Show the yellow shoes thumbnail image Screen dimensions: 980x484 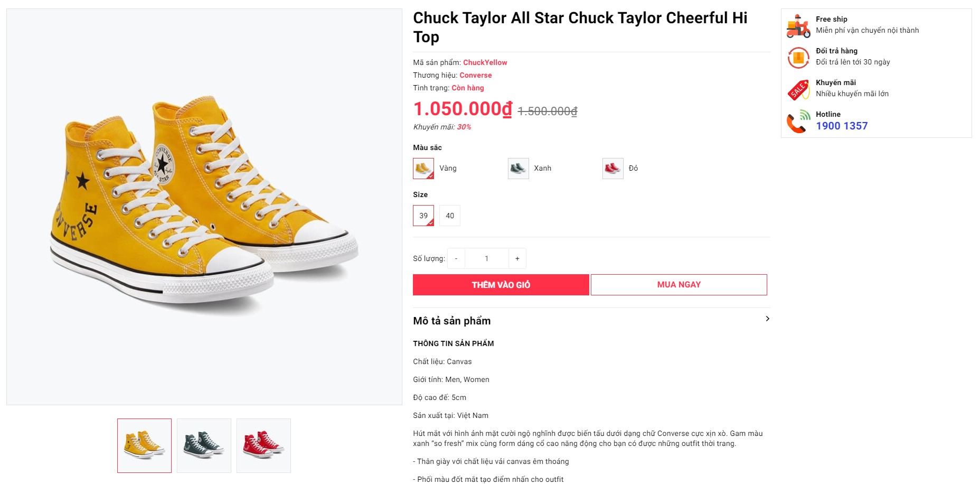pyautogui.click(x=144, y=445)
